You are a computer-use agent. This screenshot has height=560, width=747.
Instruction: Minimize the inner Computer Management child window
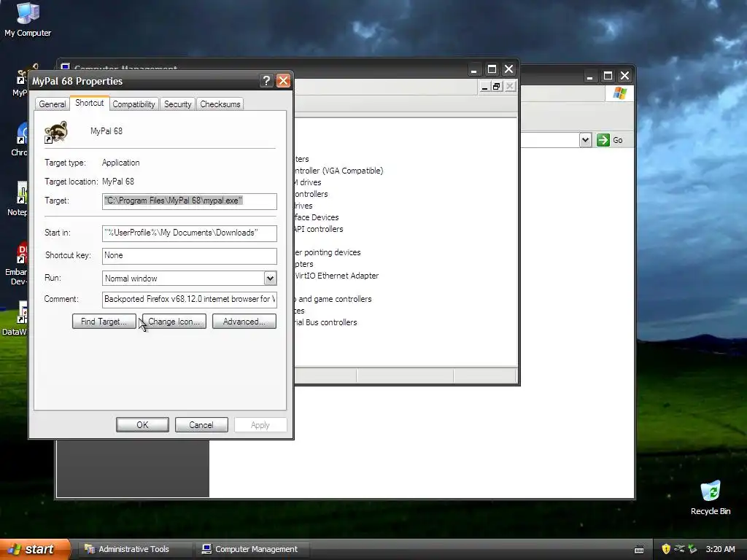[484, 86]
